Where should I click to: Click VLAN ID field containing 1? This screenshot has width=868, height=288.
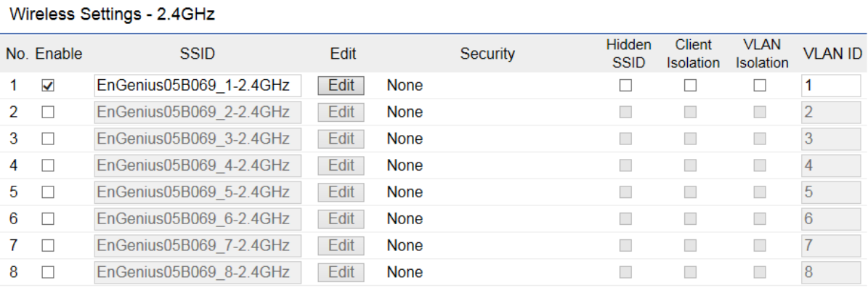coord(831,86)
